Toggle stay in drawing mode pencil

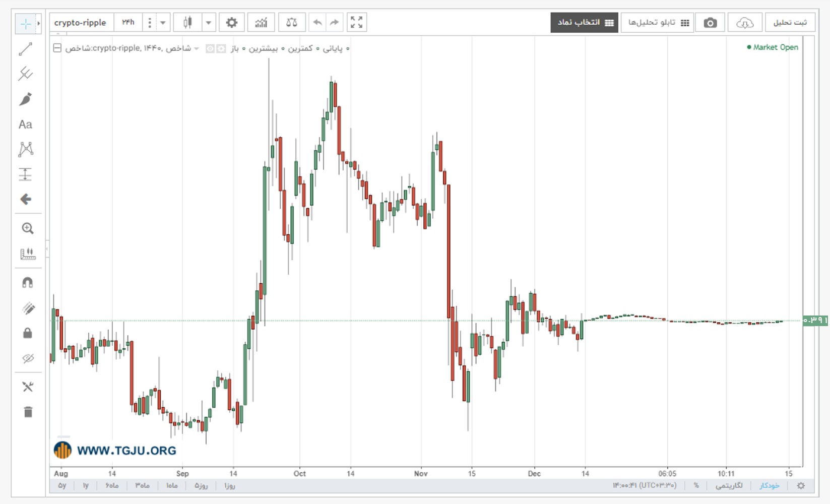[28, 308]
